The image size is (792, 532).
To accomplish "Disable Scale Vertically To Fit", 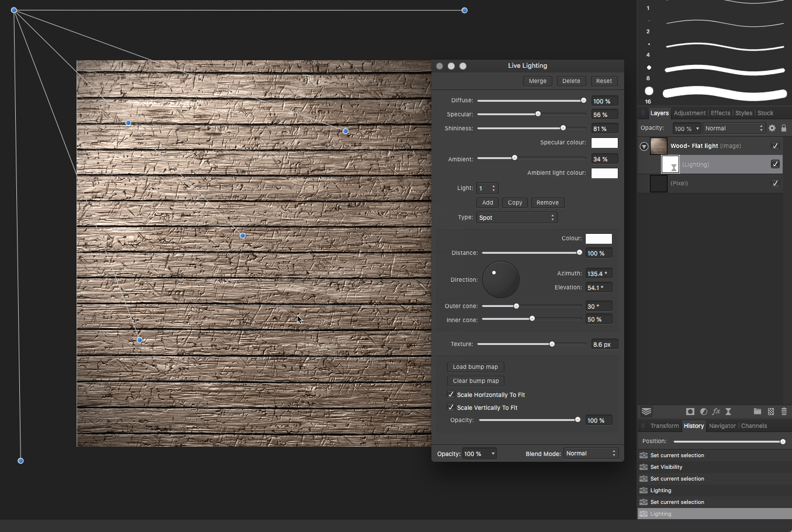I will 451,407.
